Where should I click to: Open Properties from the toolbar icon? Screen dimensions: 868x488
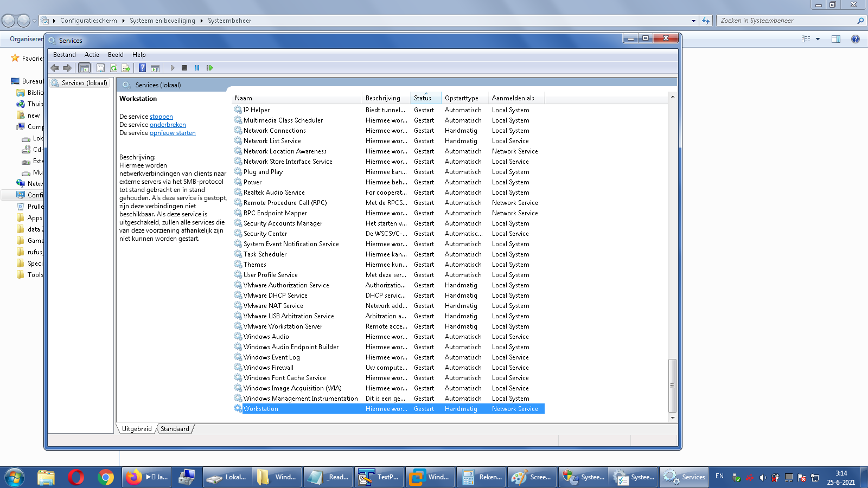tap(100, 68)
